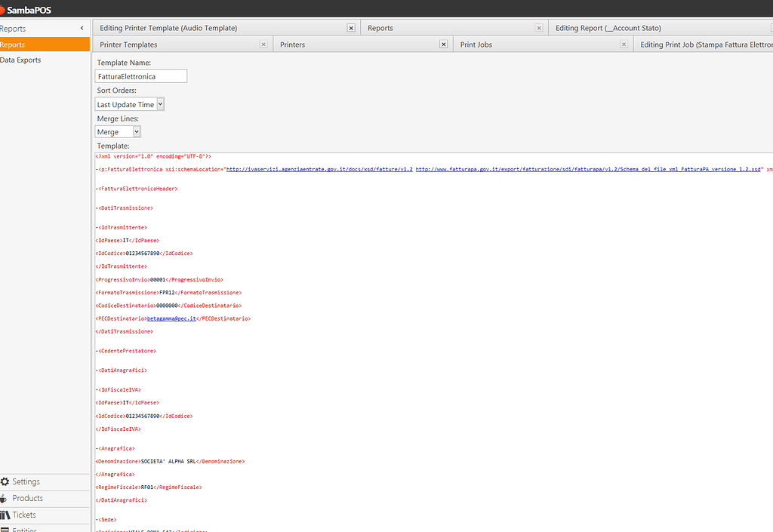This screenshot has height=532, width=773.
Task: Close the Print Jobs tab
Action: (624, 45)
